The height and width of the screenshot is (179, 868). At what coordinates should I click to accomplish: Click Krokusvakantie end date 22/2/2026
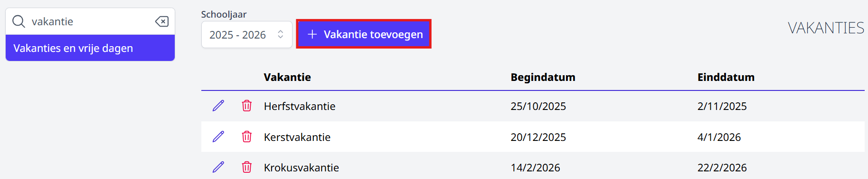[722, 168]
